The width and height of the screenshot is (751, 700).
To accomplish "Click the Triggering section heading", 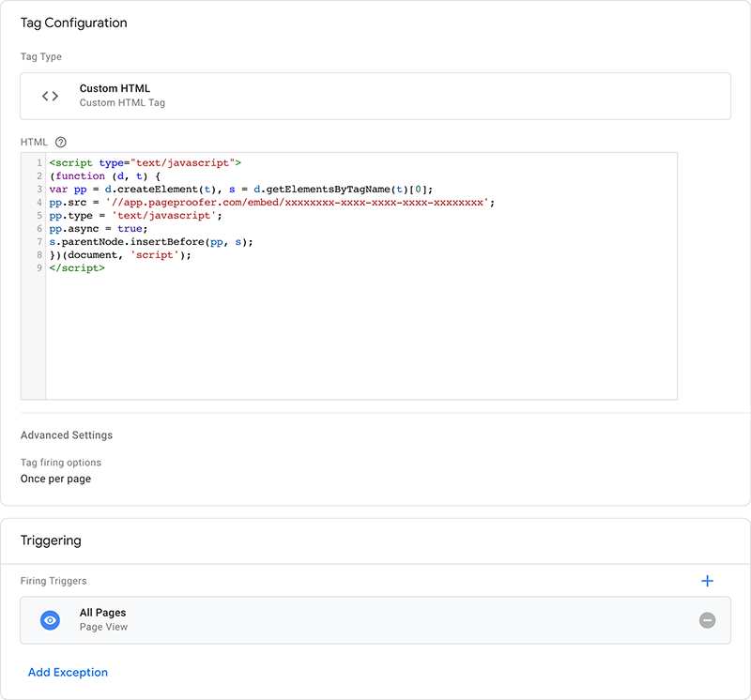I will click(x=51, y=540).
